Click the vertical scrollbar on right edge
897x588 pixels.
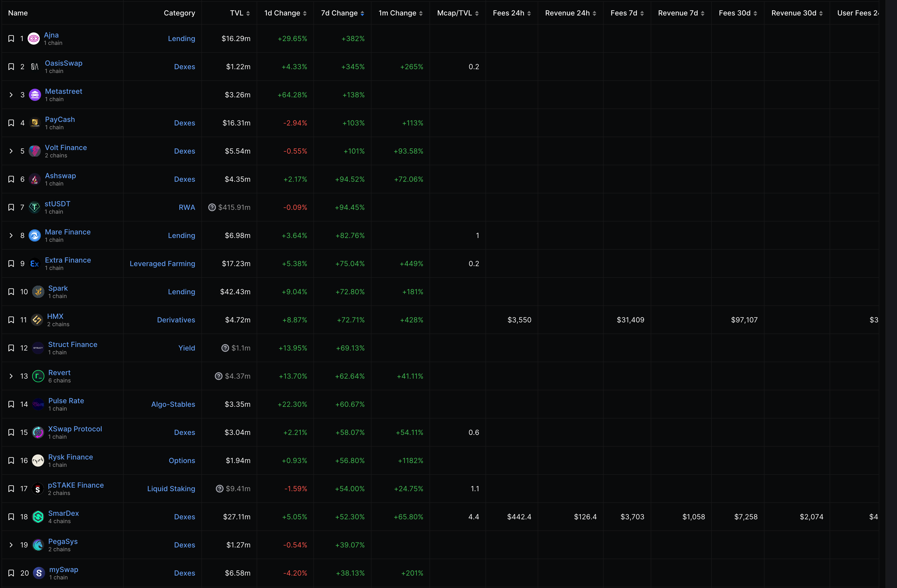891,294
